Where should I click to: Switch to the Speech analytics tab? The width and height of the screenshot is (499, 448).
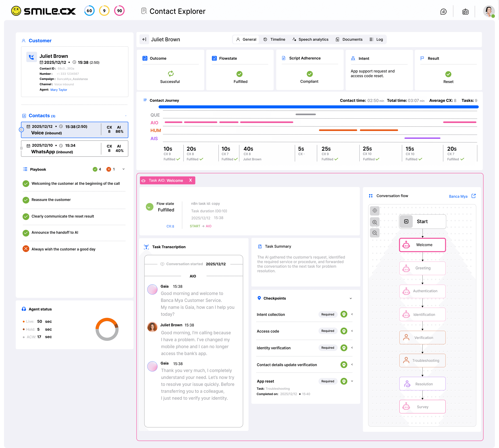[310, 39]
